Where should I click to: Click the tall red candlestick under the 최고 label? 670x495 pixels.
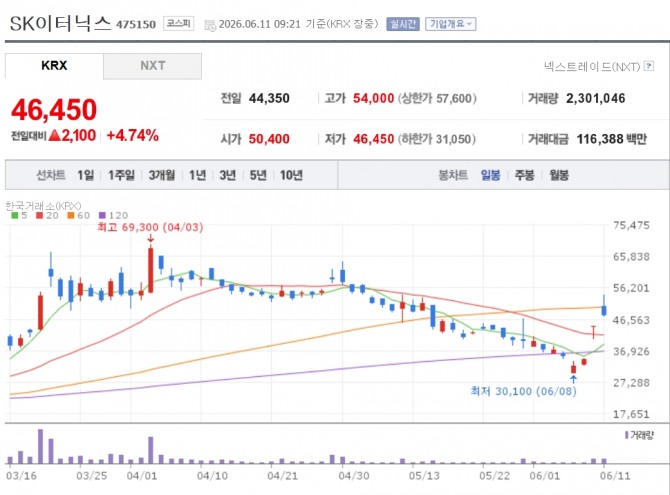coord(150,270)
